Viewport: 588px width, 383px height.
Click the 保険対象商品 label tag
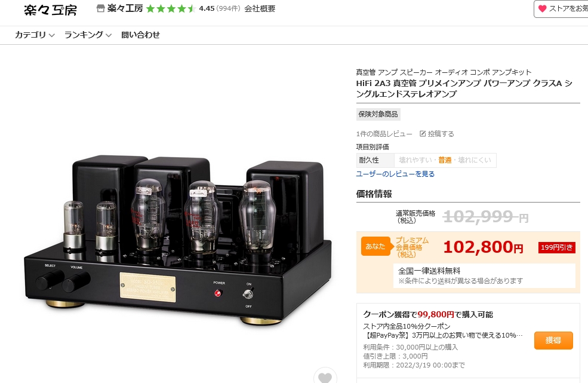tap(378, 114)
